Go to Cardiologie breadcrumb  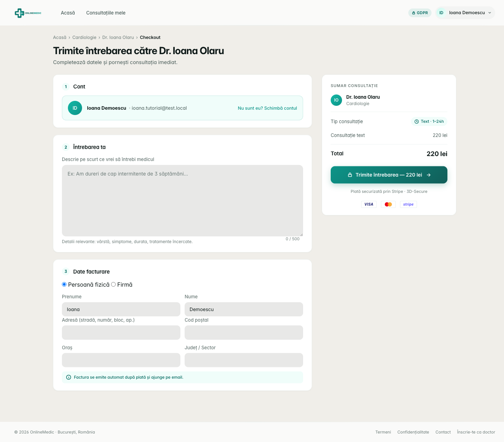click(84, 38)
